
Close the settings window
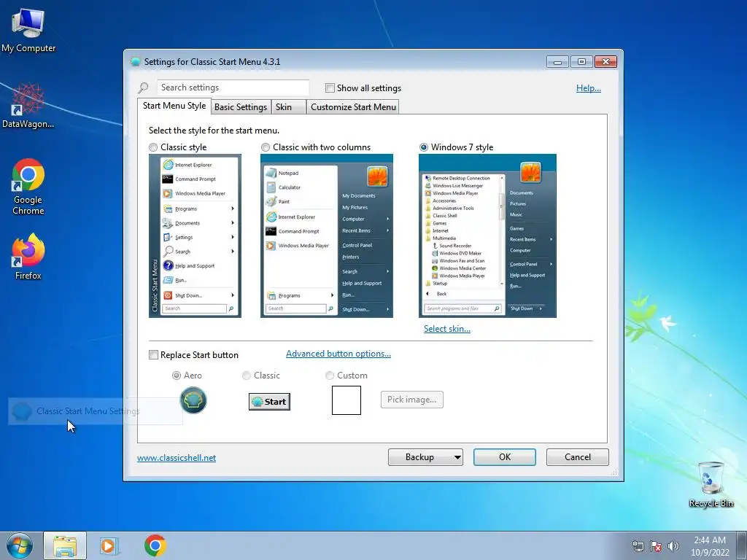pyautogui.click(x=605, y=62)
